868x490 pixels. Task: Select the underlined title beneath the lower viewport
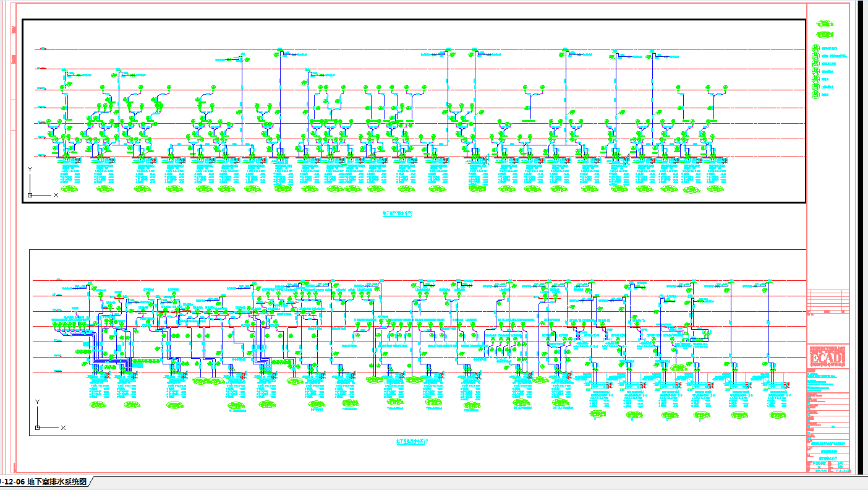[x=412, y=442]
